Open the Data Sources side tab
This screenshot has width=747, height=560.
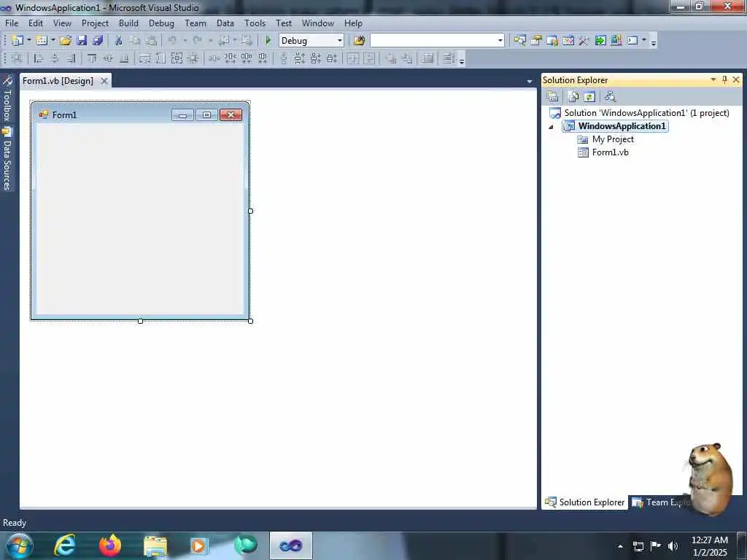(x=7, y=160)
